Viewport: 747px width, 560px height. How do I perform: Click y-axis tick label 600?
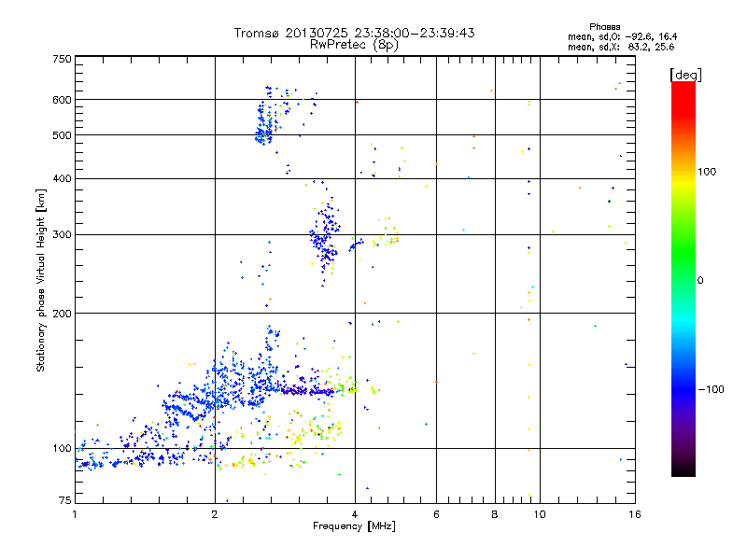point(62,100)
